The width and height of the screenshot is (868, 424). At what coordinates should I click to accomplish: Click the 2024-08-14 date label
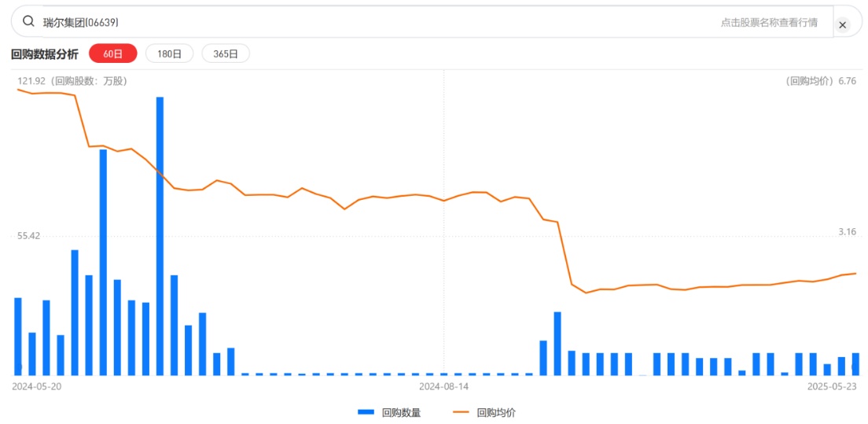[x=443, y=386]
